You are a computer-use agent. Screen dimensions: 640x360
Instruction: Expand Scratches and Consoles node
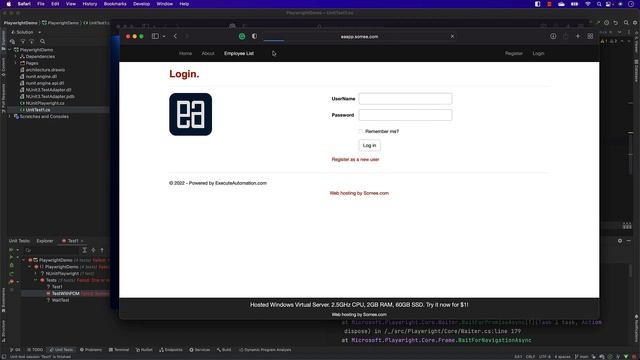coord(10,116)
